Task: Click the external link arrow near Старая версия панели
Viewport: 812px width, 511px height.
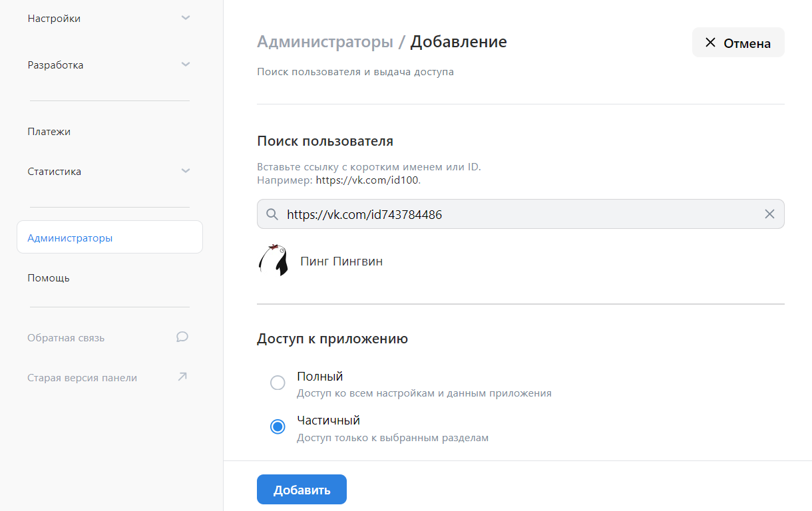Action: pos(182,376)
